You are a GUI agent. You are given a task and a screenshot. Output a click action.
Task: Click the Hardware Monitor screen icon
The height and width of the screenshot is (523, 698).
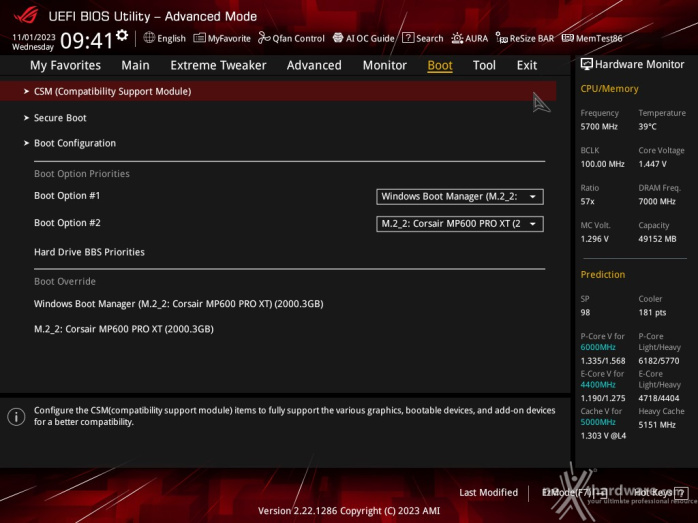point(586,64)
